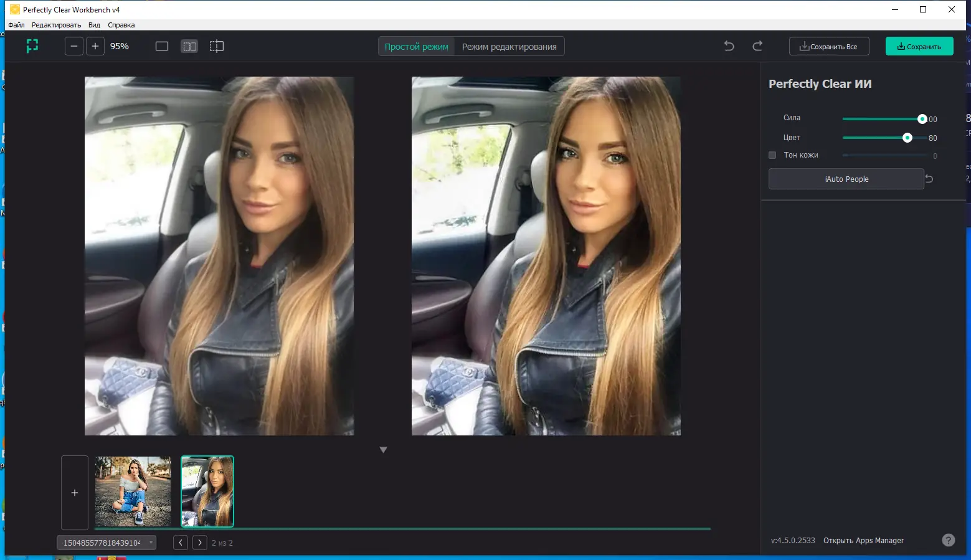Switch to Режим редактирования tab
This screenshot has height=560, width=971.
tap(509, 47)
